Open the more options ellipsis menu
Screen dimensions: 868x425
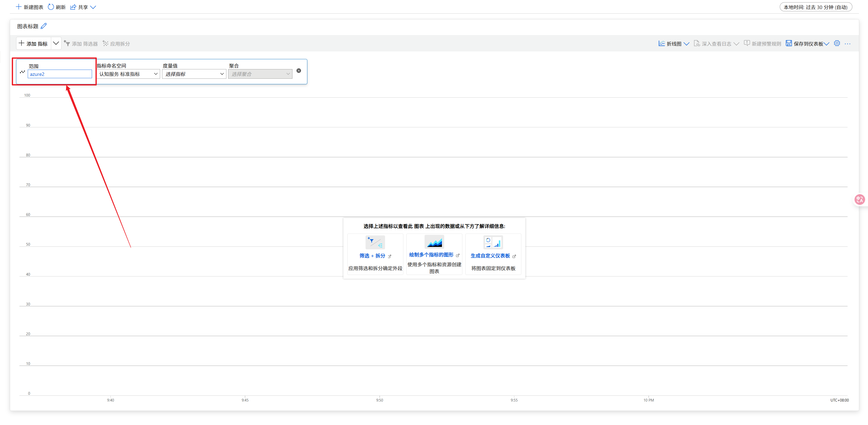(x=847, y=44)
